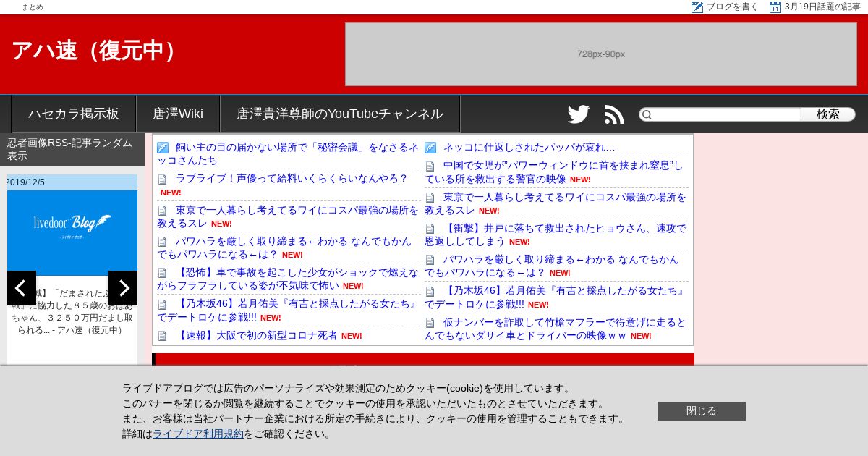Show previous slide in the sidebar carousel

(22, 288)
